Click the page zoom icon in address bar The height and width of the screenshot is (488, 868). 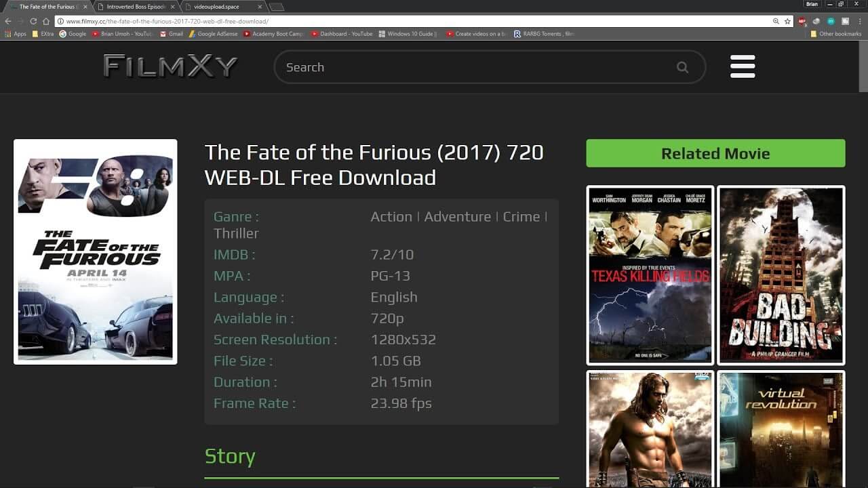pyautogui.click(x=776, y=21)
